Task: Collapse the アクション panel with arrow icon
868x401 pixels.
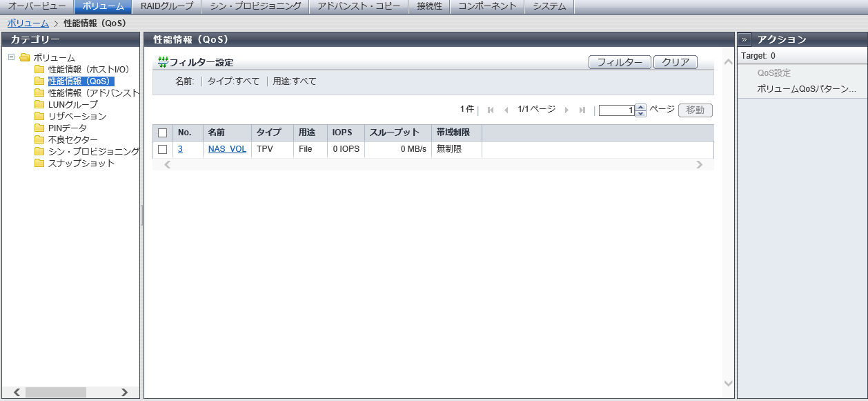Action: (745, 40)
